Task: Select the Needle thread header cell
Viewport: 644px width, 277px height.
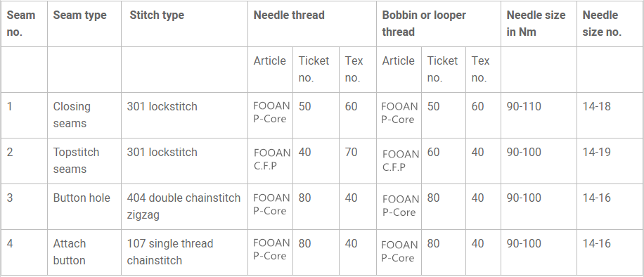Action: point(312,24)
